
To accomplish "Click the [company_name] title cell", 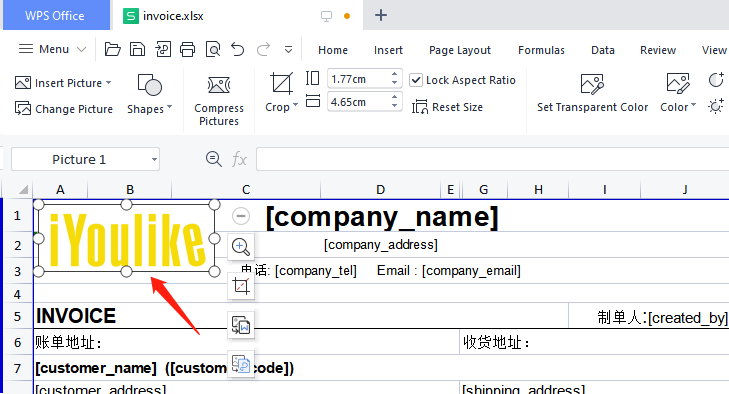I will point(381,217).
